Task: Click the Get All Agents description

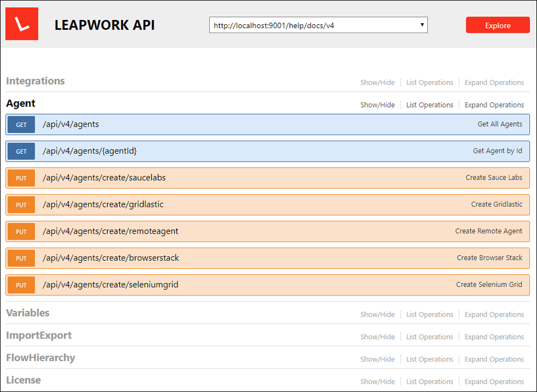Action: [x=499, y=124]
